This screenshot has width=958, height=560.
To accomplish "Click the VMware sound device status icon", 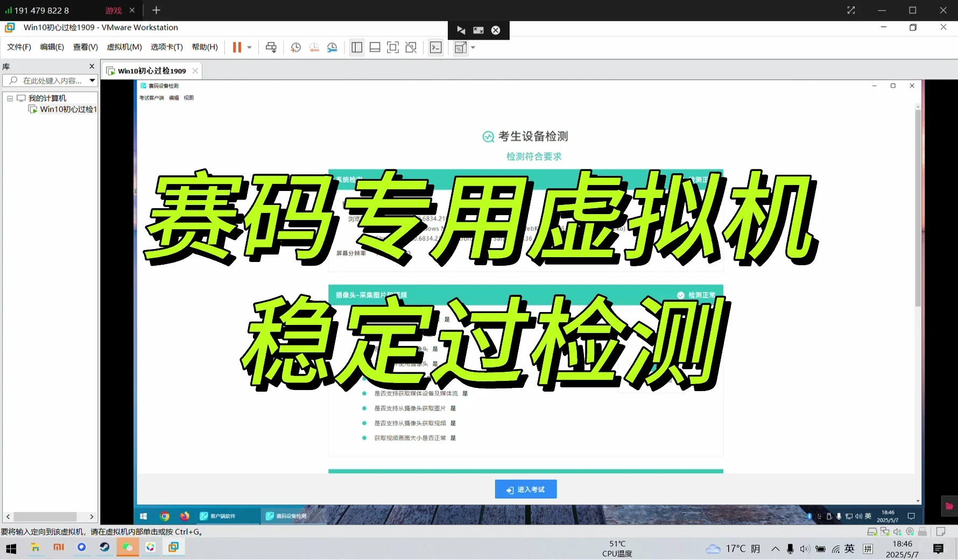I will point(897,531).
